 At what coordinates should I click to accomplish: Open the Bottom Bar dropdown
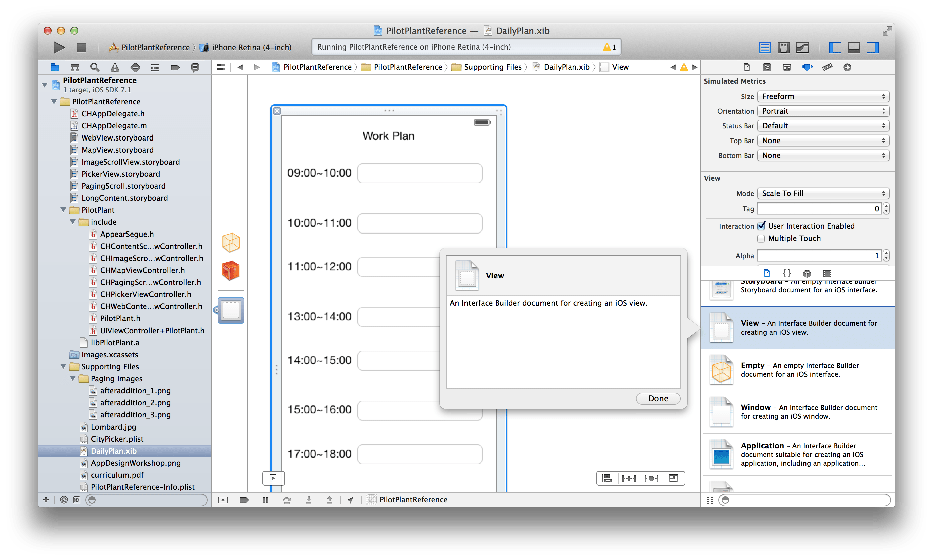[823, 155]
